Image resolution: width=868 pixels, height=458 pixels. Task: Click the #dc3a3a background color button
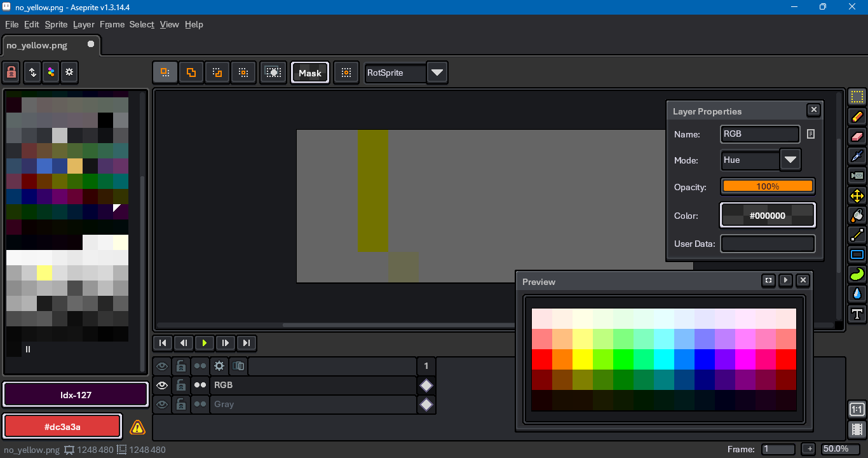pyautogui.click(x=62, y=427)
